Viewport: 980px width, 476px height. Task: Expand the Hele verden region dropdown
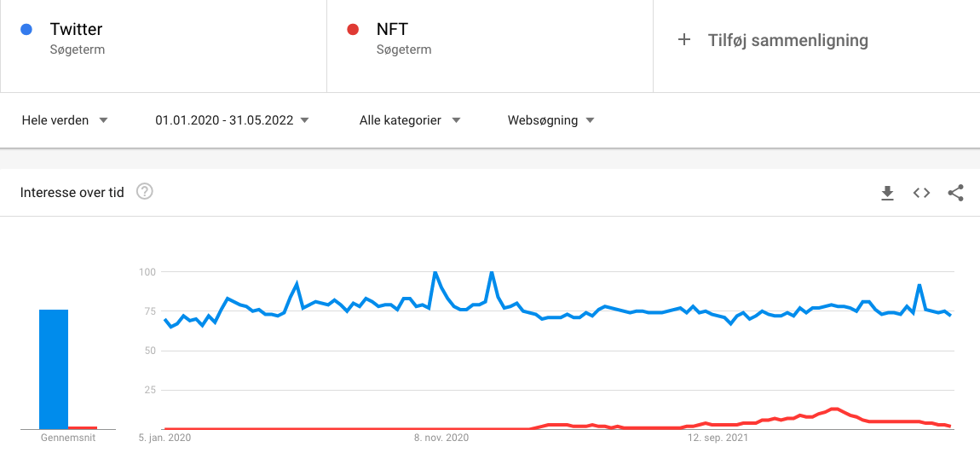65,120
